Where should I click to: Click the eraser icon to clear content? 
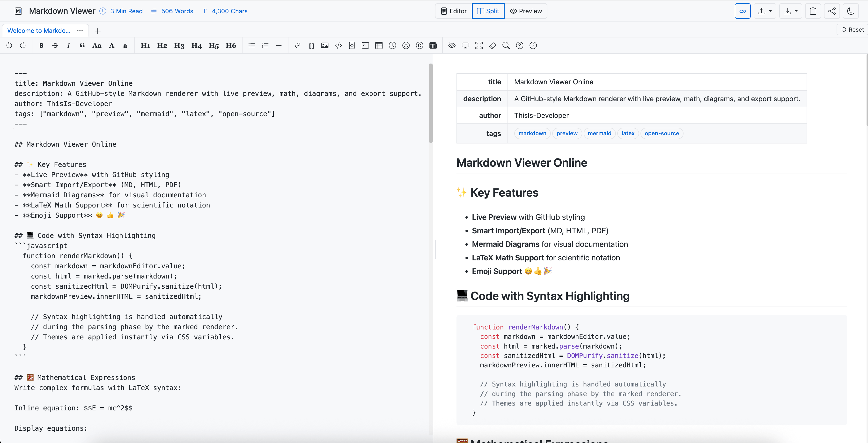pyautogui.click(x=493, y=45)
